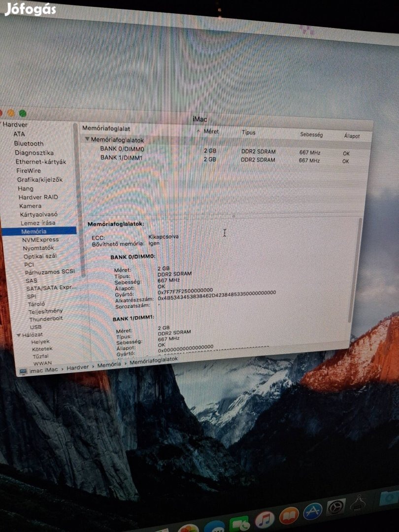Select NVMExpress in the sidebar
The width and height of the screenshot is (399, 532).
(x=40, y=239)
